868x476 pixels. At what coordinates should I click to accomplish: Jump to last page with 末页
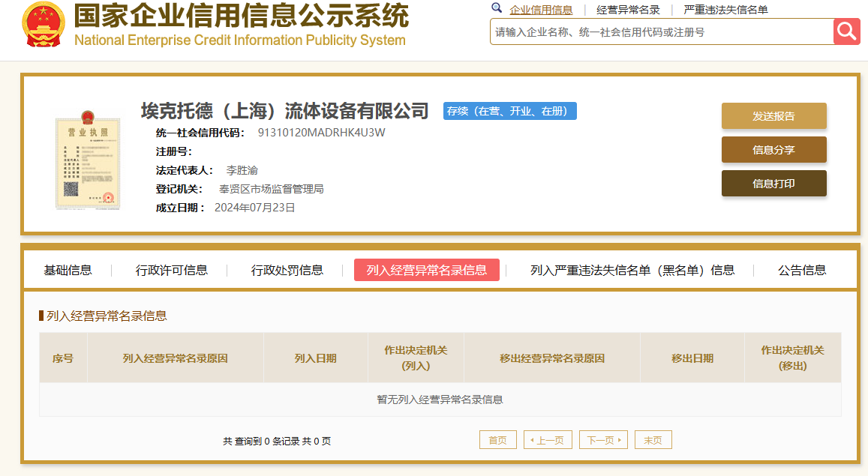coord(653,440)
